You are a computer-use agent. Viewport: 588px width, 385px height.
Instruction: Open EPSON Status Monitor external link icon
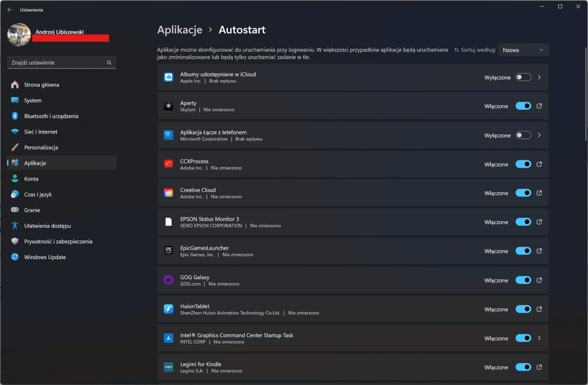(x=539, y=222)
